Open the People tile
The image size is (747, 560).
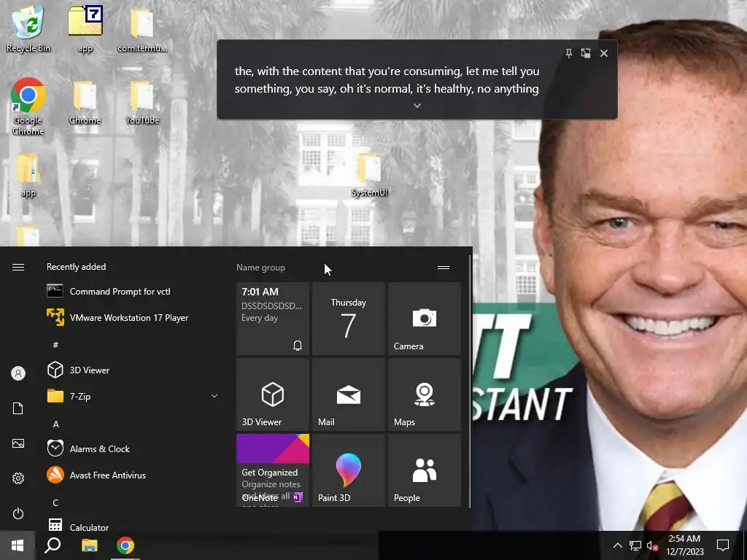[x=425, y=470]
